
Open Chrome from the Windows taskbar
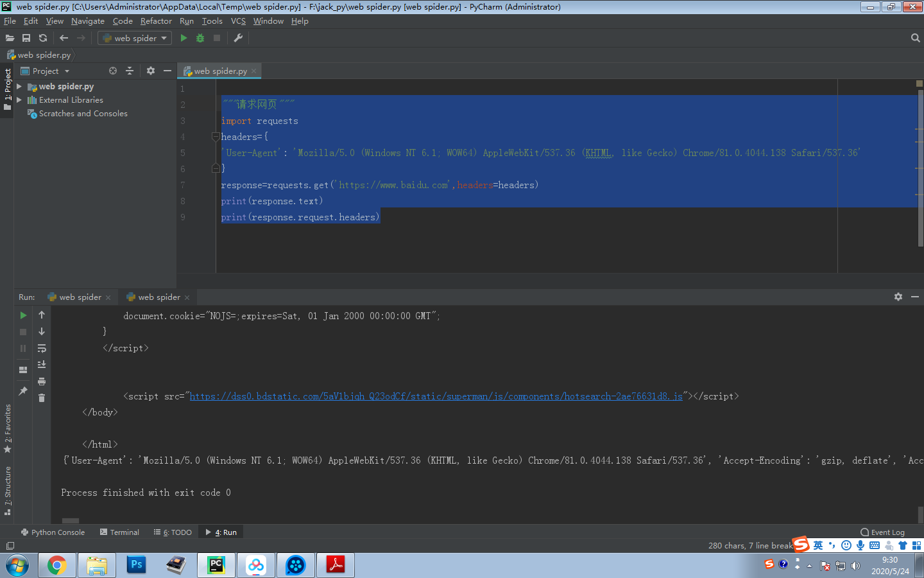[56, 565]
